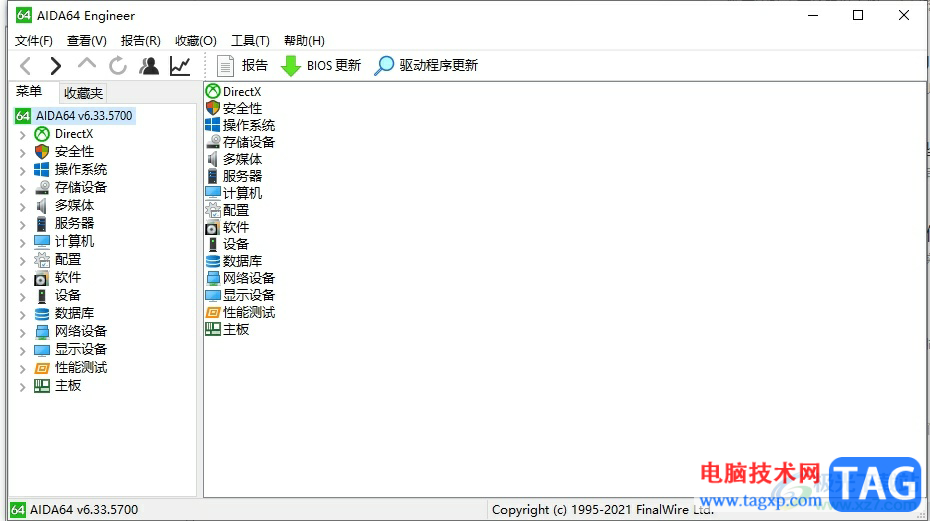Open 计算机 item in right pane

point(234,193)
